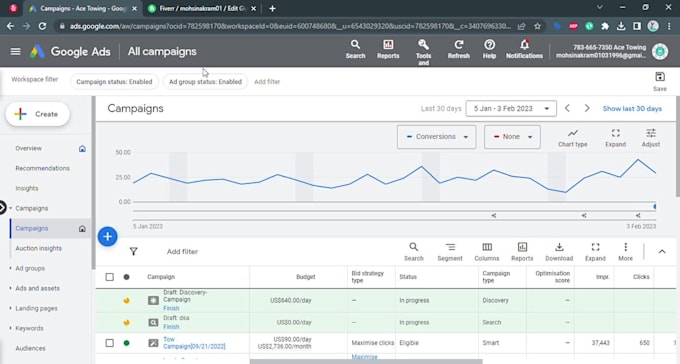Click the Refresh header icon

(x=458, y=49)
